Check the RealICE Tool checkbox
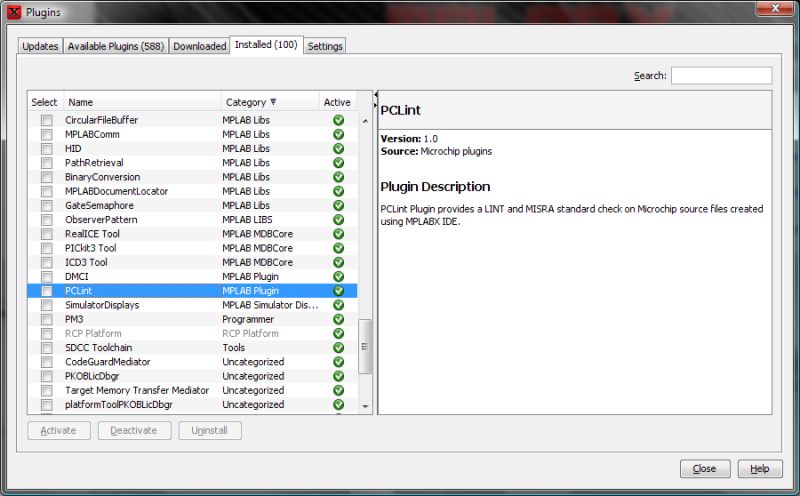The height and width of the screenshot is (496, 800). click(46, 234)
